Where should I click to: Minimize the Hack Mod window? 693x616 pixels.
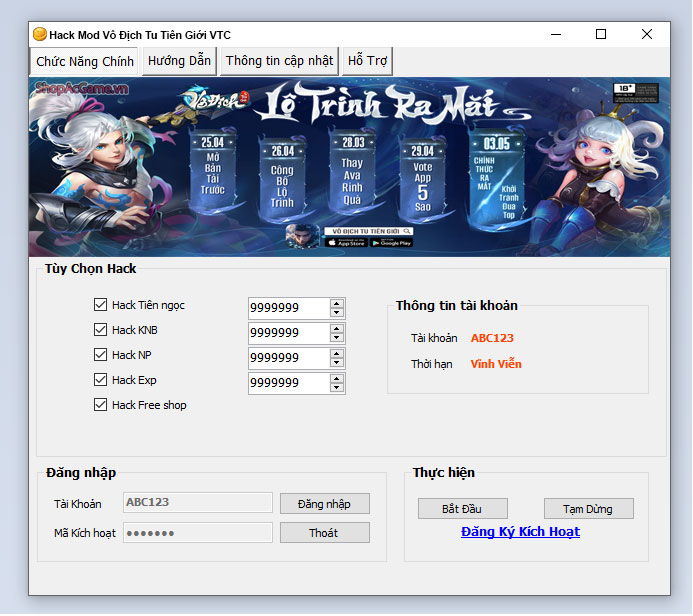click(556, 34)
